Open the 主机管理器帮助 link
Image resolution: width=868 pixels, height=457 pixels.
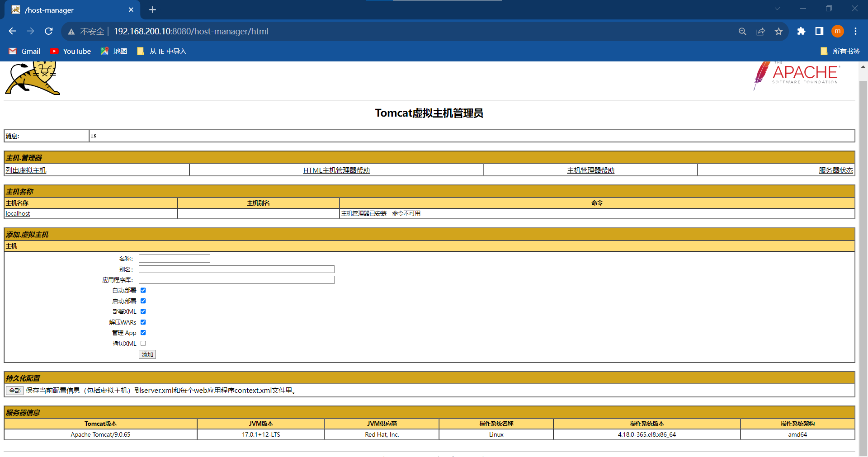tap(590, 170)
